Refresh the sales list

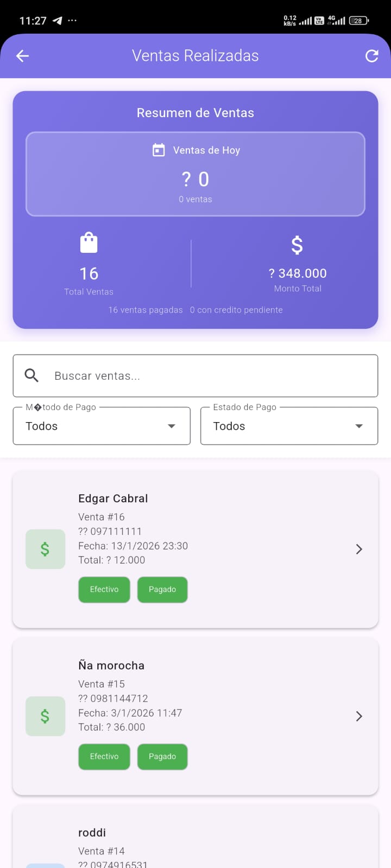(x=372, y=56)
